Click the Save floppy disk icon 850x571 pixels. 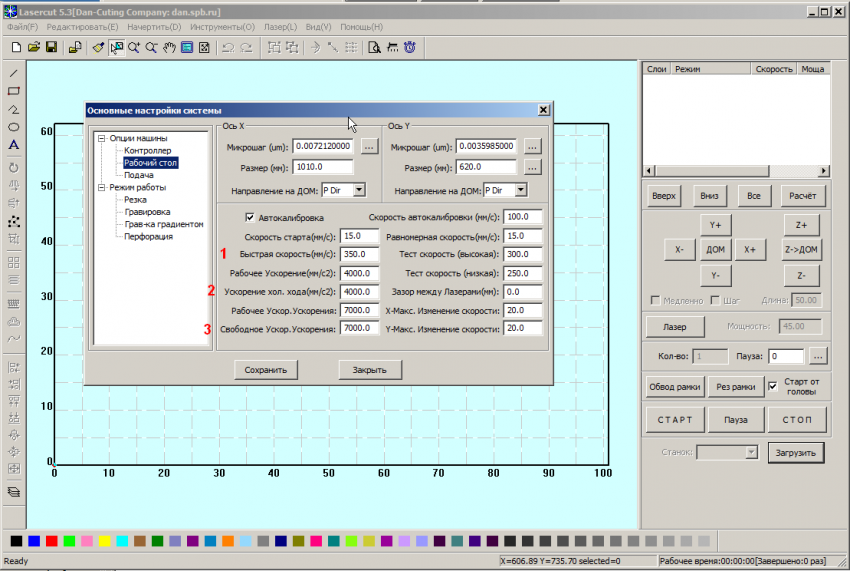point(50,47)
